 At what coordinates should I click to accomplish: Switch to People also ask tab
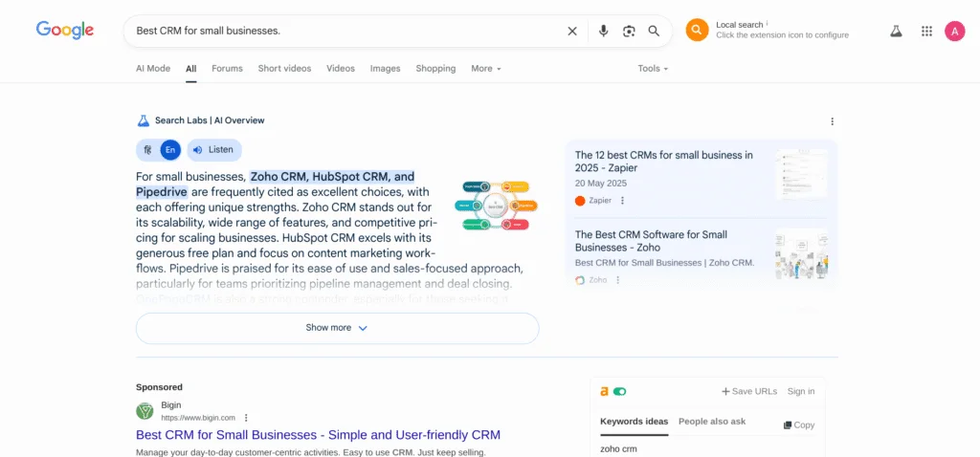(x=711, y=422)
